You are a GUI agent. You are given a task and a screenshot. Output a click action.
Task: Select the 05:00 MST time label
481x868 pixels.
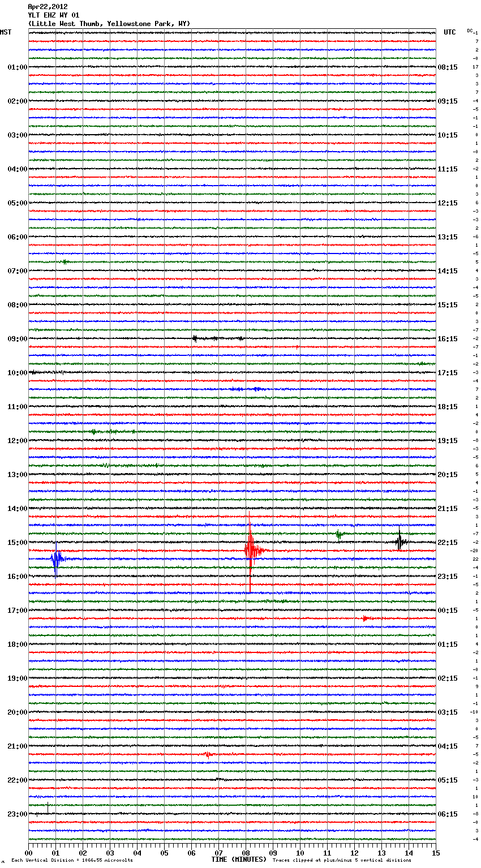click(x=17, y=203)
